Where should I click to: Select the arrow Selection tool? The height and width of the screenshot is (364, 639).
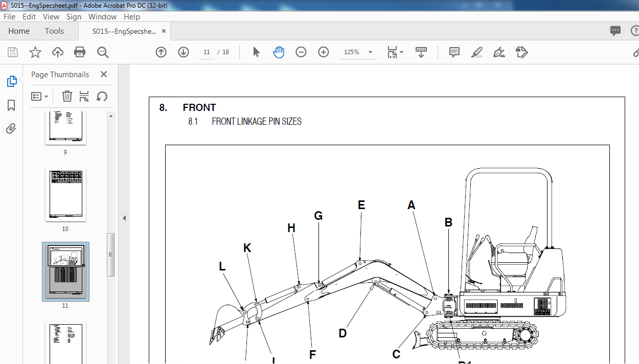pos(256,52)
